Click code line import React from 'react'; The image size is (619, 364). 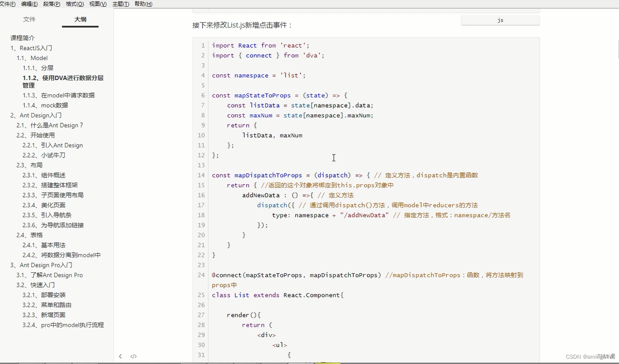[x=261, y=45]
